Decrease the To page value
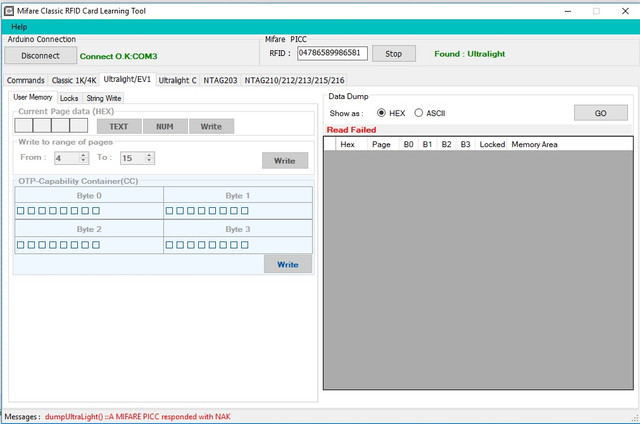Viewport: 640px width, 424px height. (x=149, y=161)
